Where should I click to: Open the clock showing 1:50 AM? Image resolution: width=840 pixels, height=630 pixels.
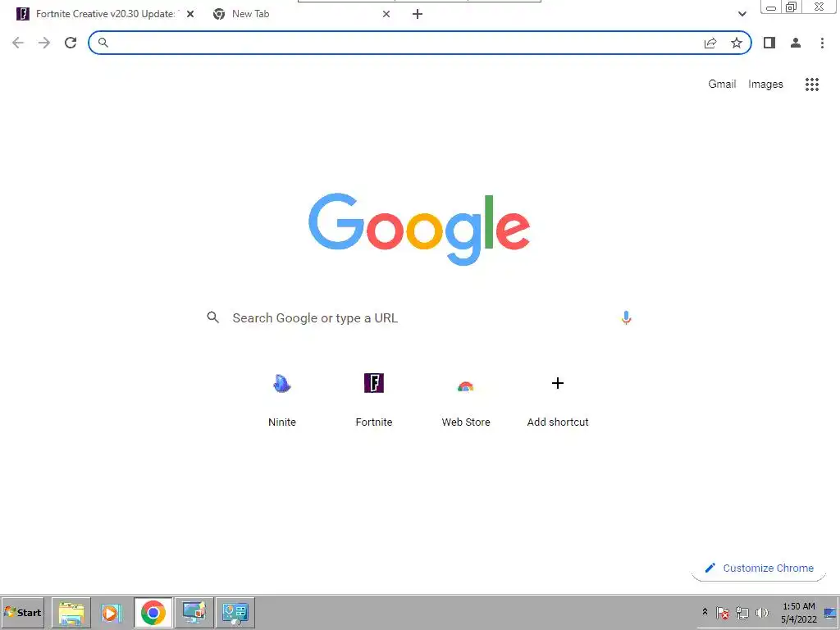(x=798, y=612)
